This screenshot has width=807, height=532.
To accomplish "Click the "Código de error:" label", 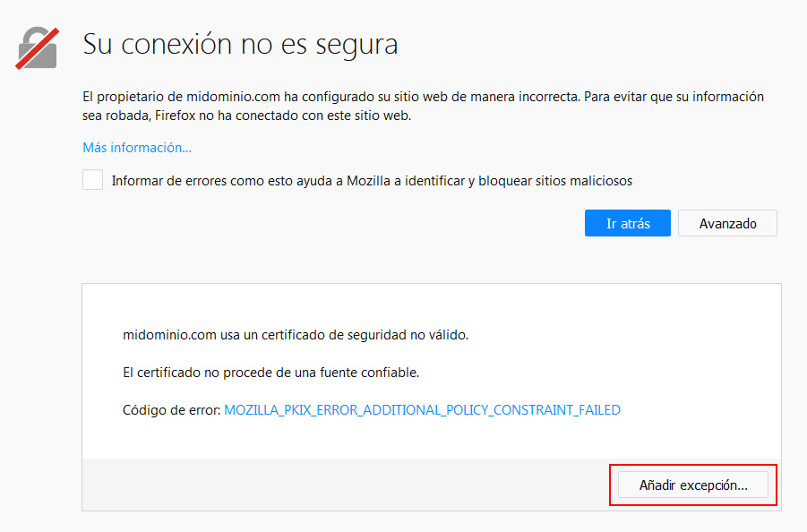I will tap(171, 410).
